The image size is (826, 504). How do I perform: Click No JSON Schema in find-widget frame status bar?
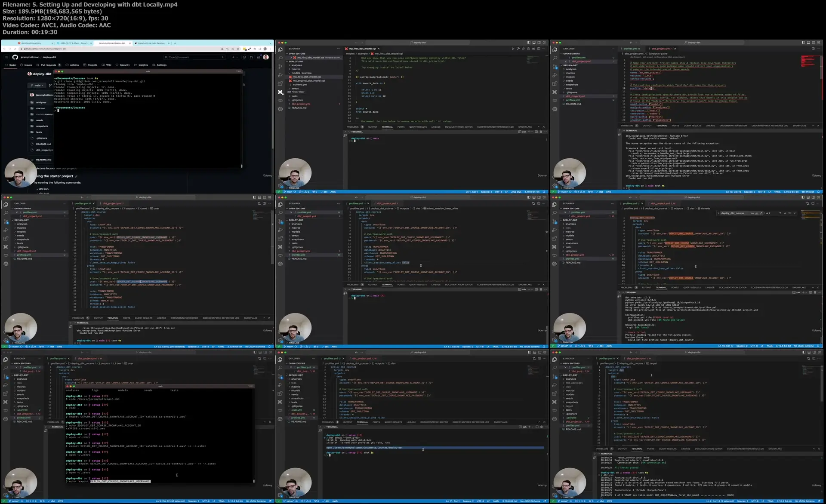coord(804,346)
